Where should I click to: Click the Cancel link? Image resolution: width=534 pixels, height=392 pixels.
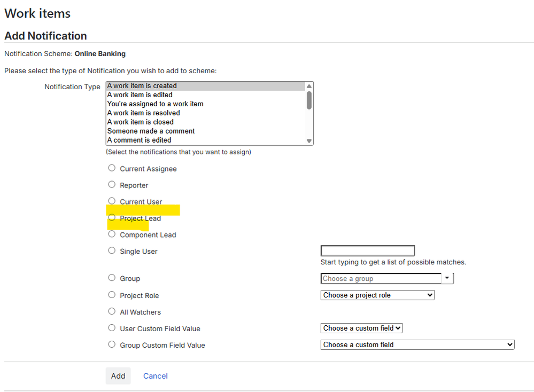pyautogui.click(x=155, y=375)
